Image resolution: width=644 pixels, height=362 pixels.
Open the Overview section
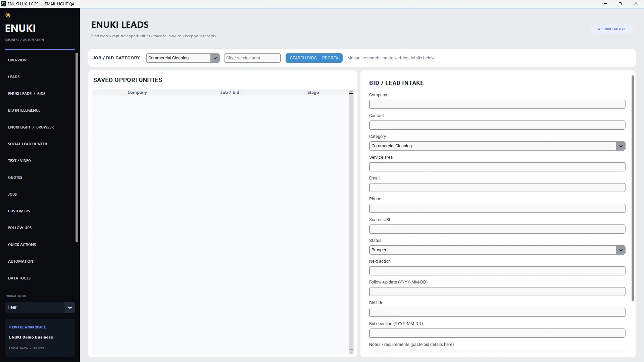(17, 60)
